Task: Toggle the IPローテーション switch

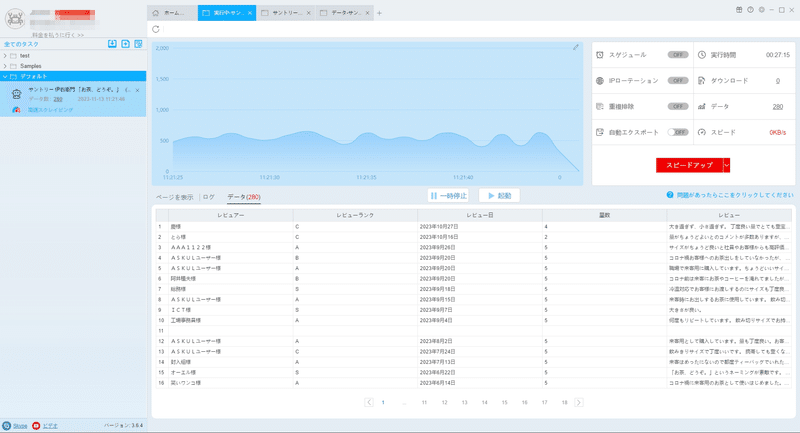Action: tap(678, 81)
